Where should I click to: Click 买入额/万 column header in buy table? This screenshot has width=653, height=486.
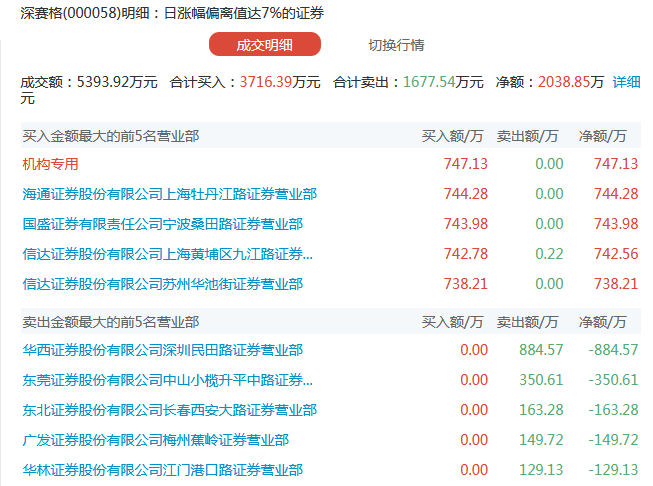click(x=452, y=136)
